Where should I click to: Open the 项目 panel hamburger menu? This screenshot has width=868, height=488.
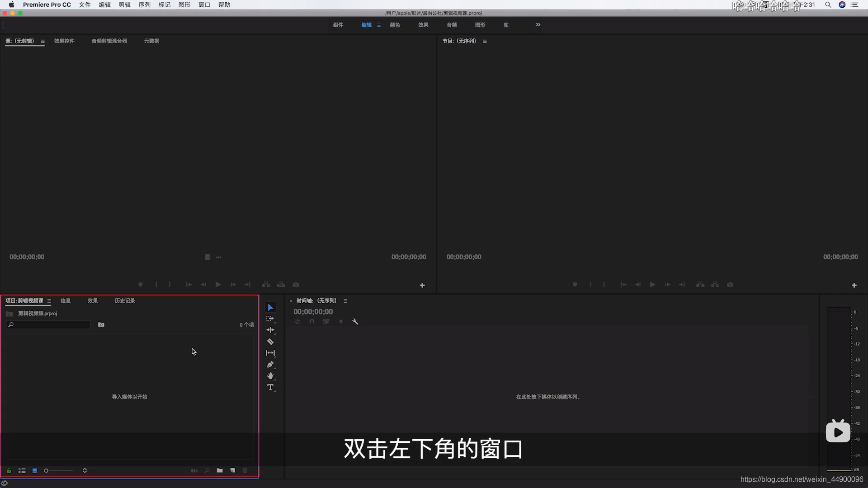click(49, 301)
